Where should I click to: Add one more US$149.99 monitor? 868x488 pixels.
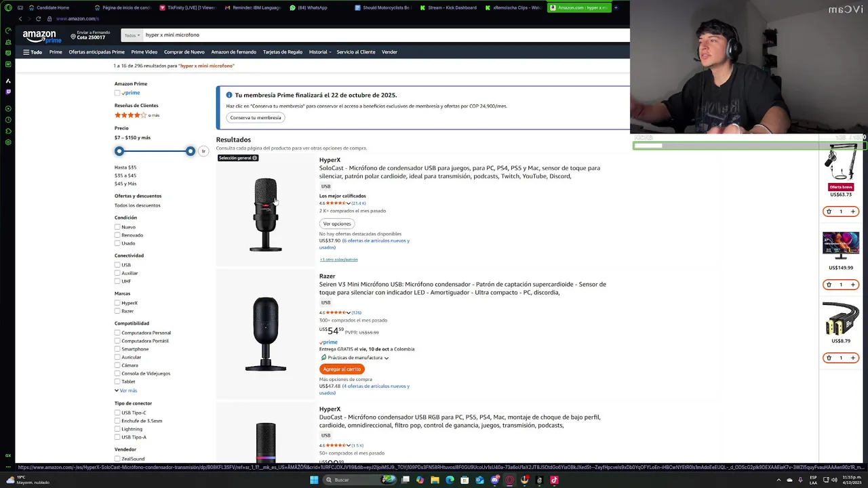853,285
